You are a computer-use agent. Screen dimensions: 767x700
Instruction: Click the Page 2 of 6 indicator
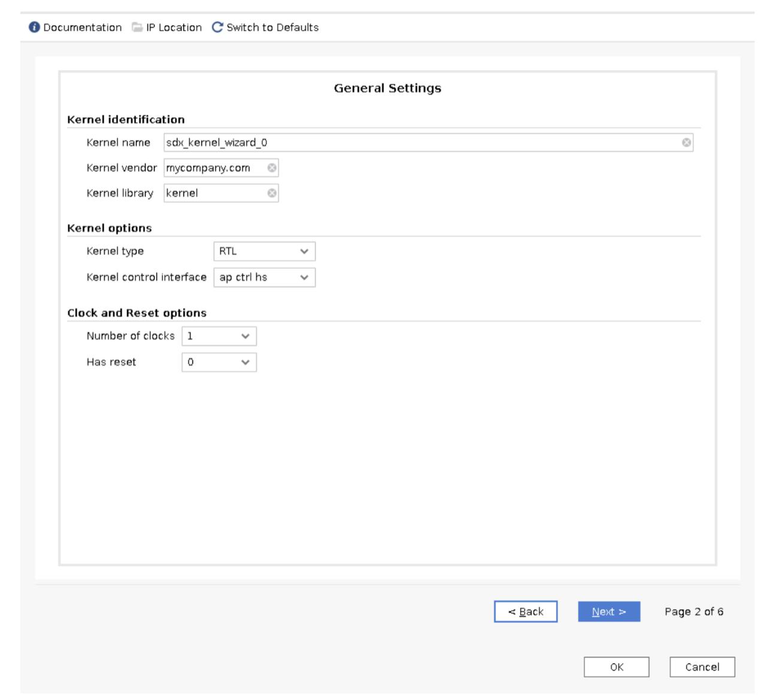tap(694, 611)
